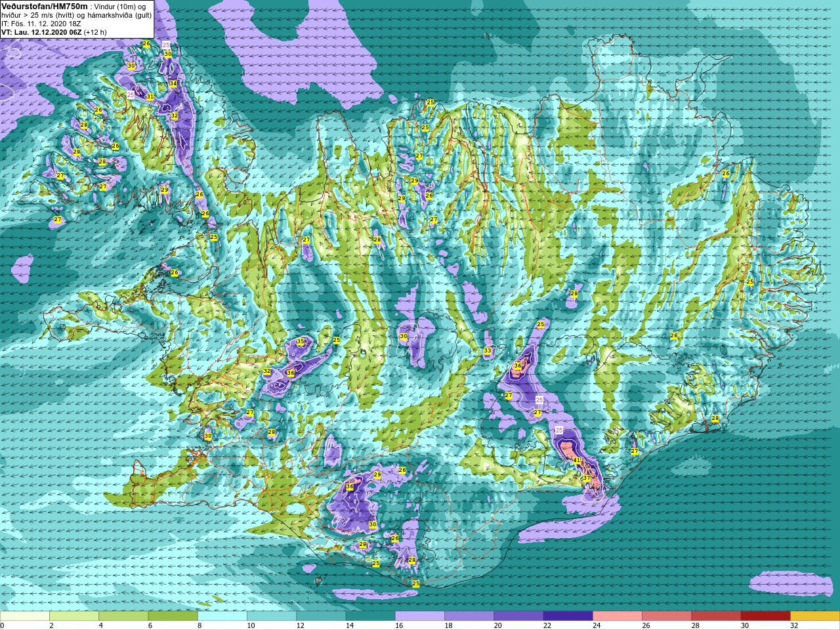Pick the 20–22 m/s violet legend swatch
The width and height of the screenshot is (840, 630).
tap(518, 616)
